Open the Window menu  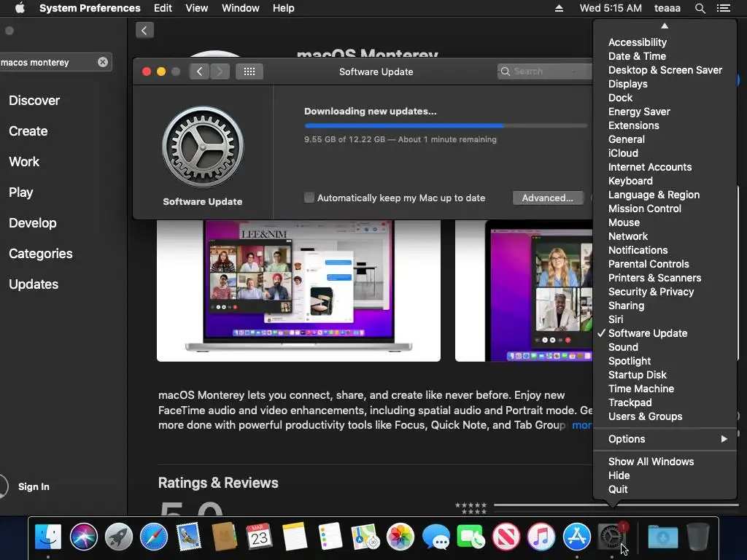241,8
